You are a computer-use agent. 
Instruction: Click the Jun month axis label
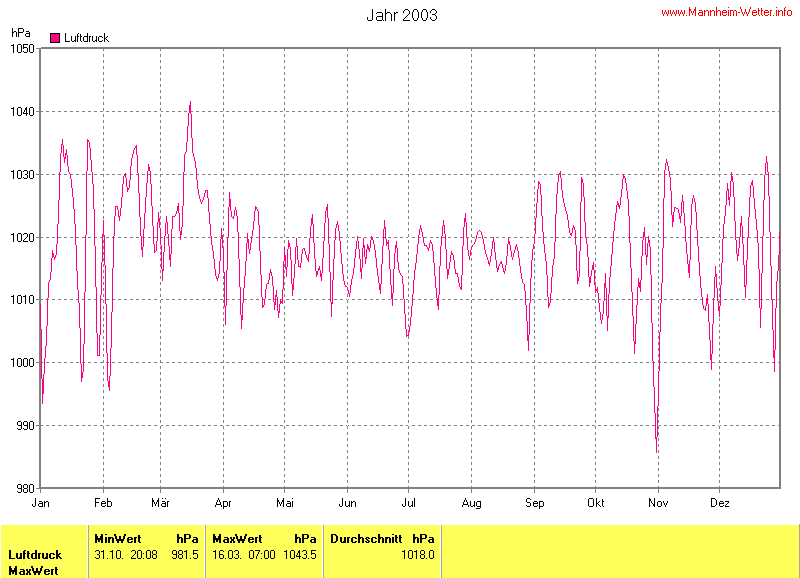pyautogui.click(x=348, y=502)
